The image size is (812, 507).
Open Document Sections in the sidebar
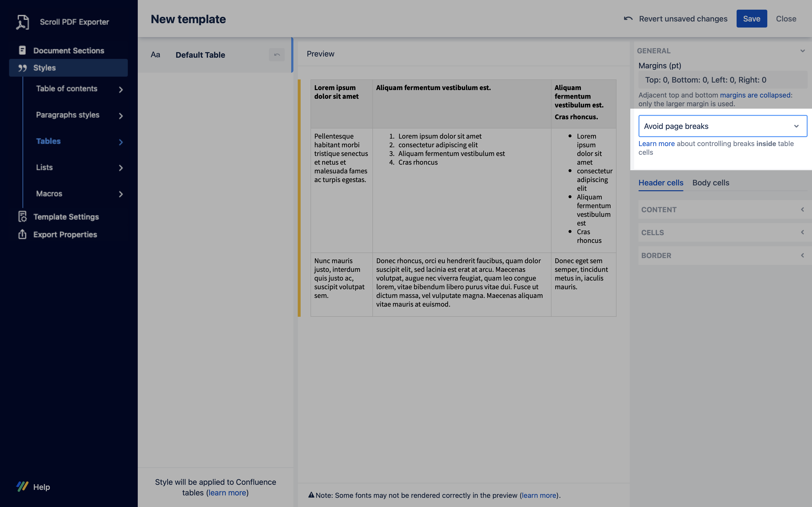[68, 51]
